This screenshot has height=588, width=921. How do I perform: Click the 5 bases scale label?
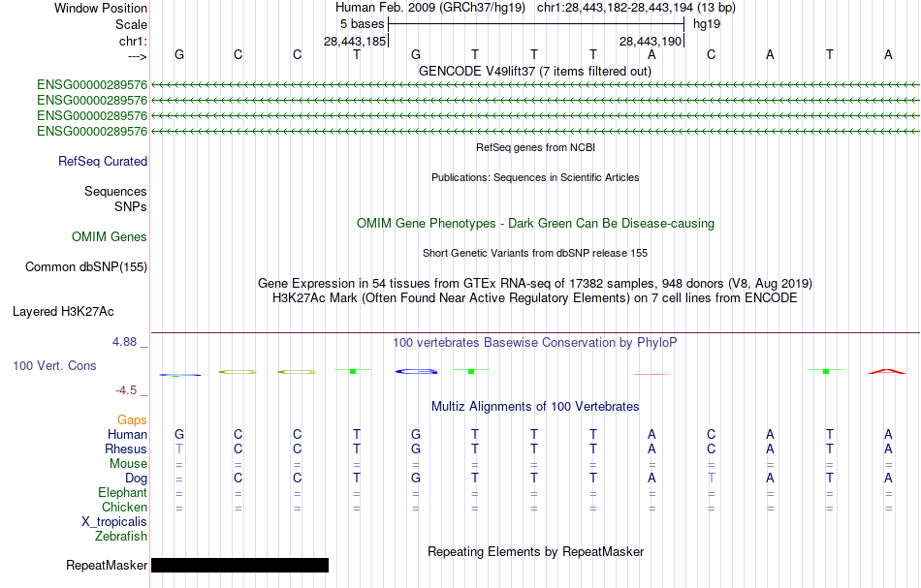click(x=362, y=24)
